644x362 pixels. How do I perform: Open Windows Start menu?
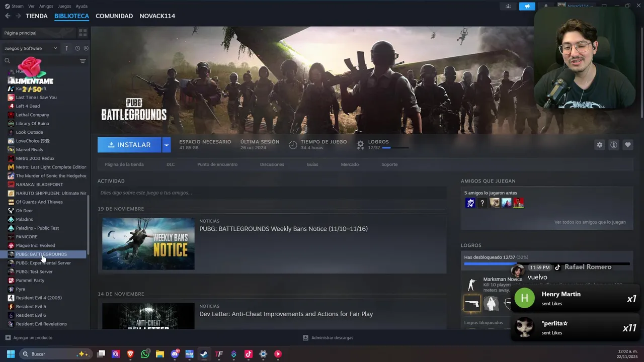pos(11,354)
